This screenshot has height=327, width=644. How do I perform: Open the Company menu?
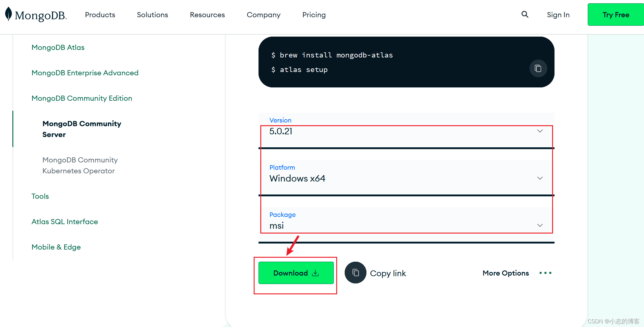(x=264, y=15)
